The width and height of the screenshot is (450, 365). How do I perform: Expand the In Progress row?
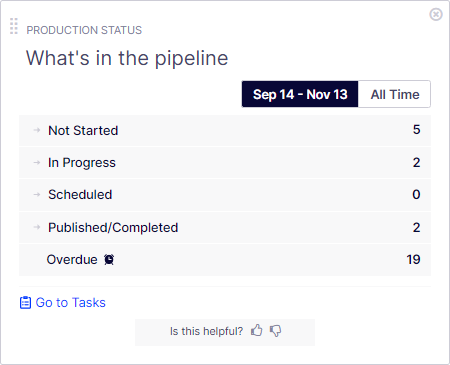[225, 163]
